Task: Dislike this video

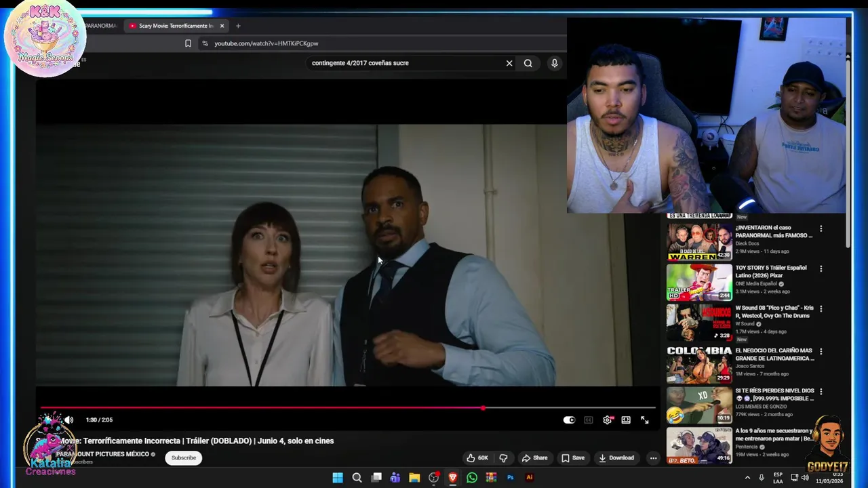Action: [x=503, y=458]
